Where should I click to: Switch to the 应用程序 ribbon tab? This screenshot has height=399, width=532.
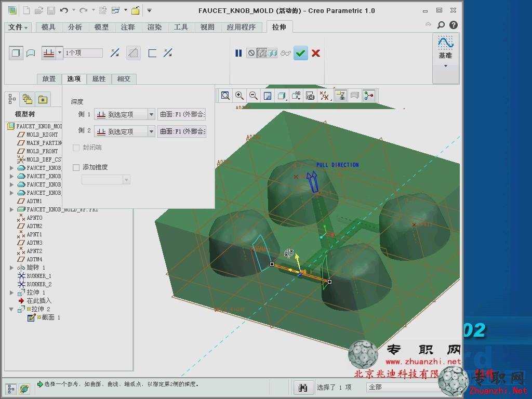241,27
